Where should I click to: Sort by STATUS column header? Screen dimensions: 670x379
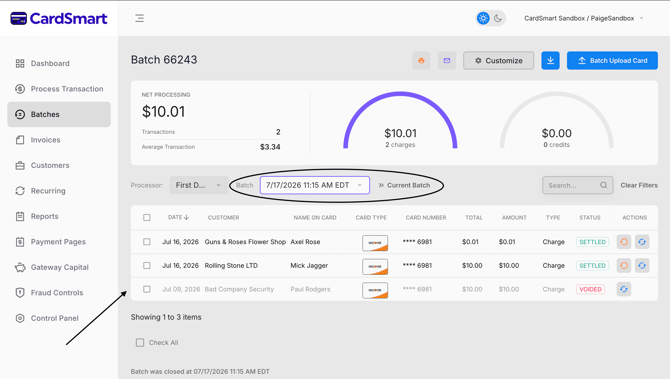[x=590, y=217]
